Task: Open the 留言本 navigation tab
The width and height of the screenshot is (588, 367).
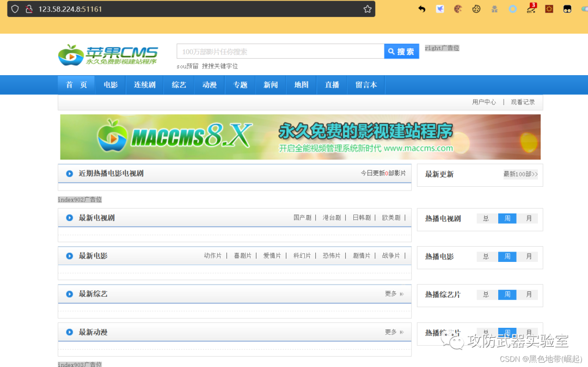Action: click(366, 85)
